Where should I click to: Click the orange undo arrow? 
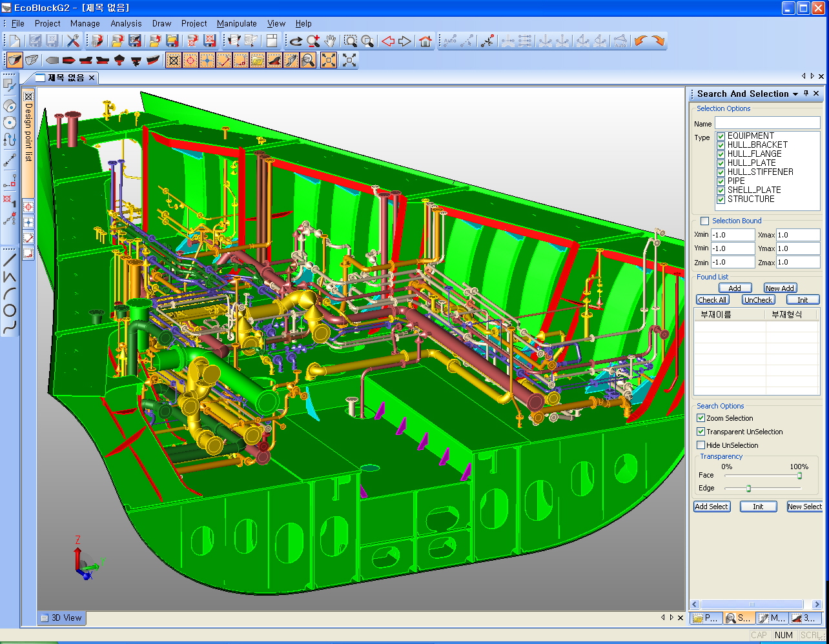point(640,41)
